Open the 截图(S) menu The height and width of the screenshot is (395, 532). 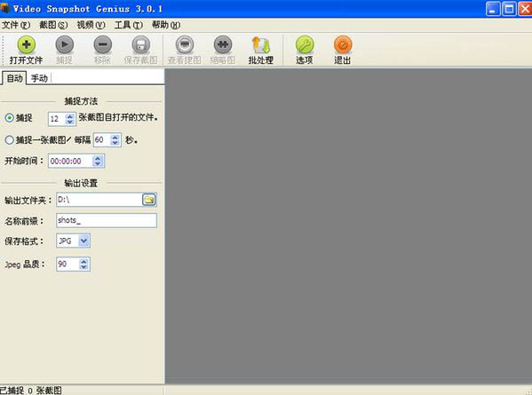pos(53,25)
